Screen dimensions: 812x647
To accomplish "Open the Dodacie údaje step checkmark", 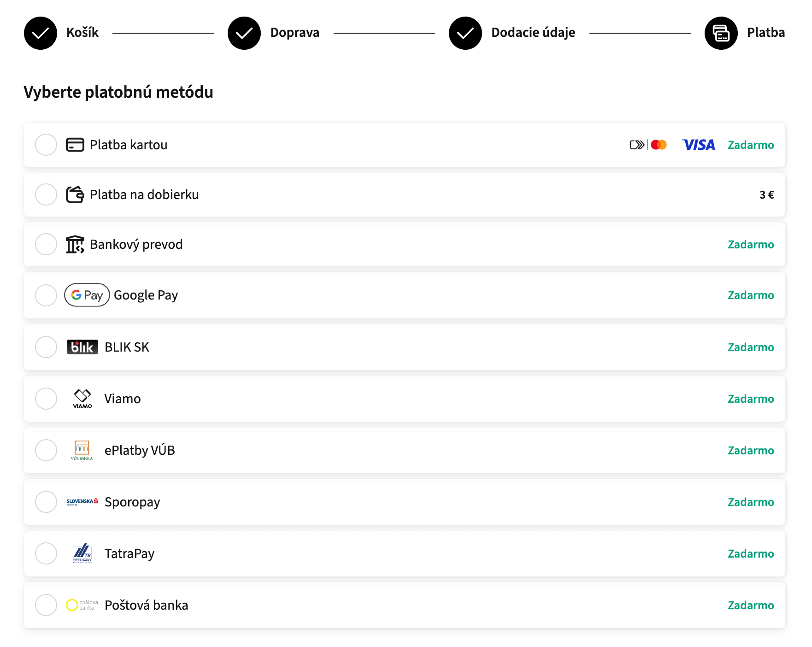I will 465,33.
